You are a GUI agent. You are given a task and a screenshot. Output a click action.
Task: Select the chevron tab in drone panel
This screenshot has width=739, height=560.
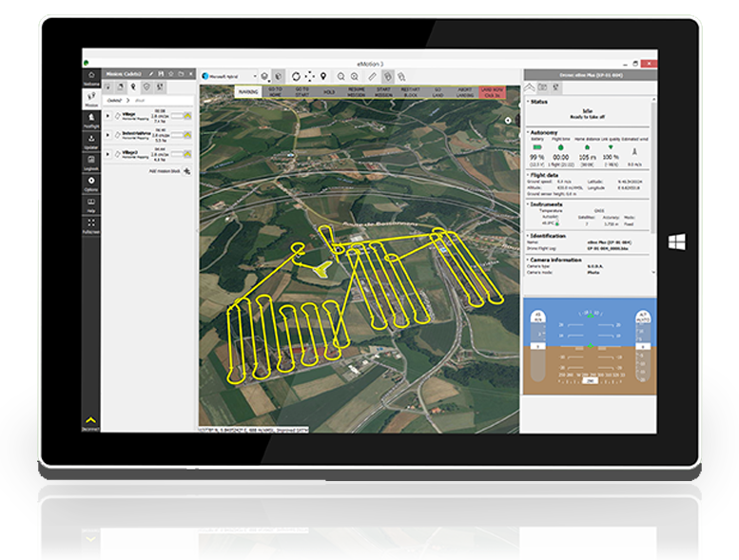530,87
